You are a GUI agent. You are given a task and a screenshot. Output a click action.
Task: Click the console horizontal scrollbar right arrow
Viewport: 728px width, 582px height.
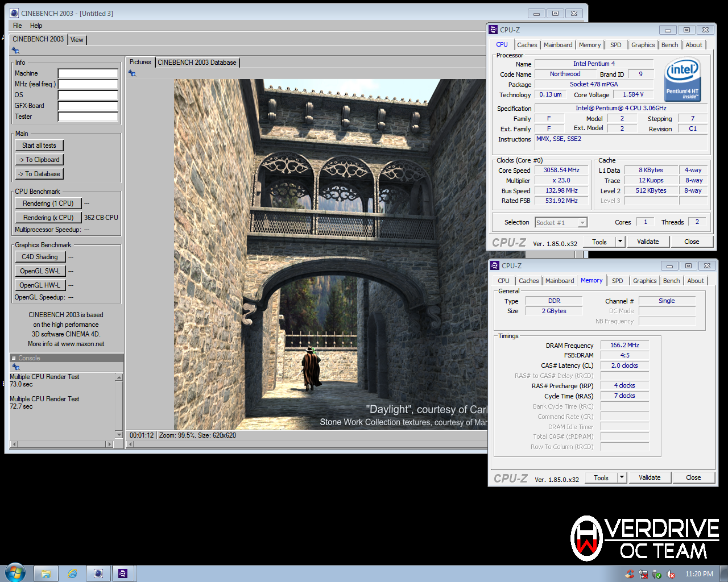coord(110,444)
